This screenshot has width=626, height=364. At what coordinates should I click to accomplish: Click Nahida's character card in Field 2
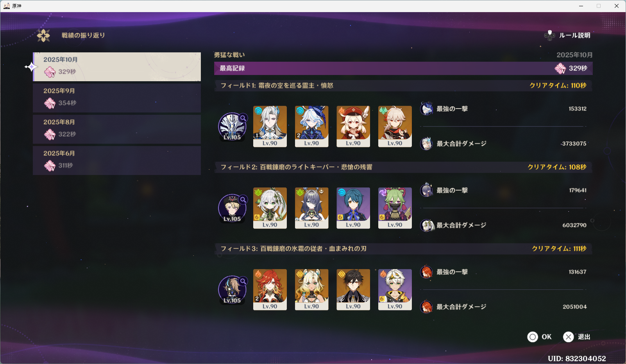coord(270,208)
